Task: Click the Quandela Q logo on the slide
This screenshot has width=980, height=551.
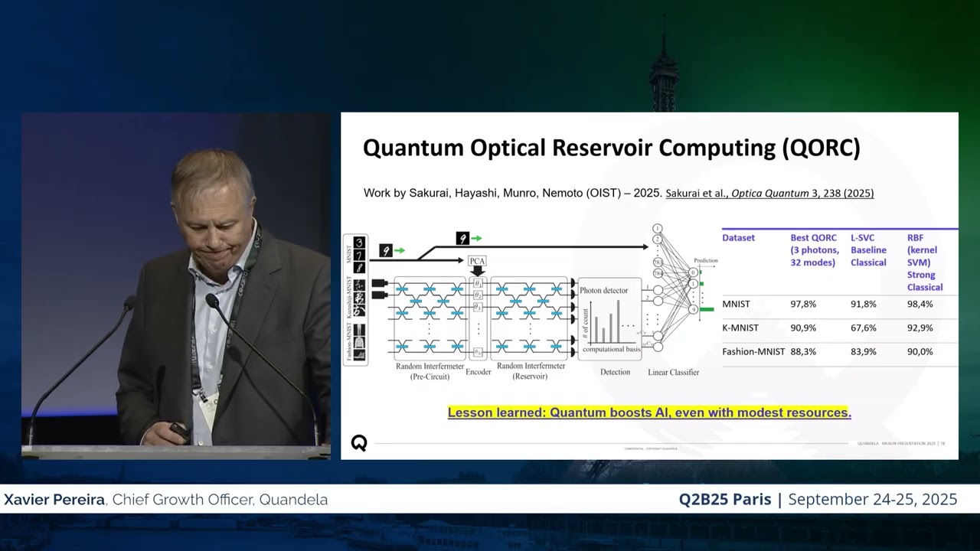Action: coord(358,443)
